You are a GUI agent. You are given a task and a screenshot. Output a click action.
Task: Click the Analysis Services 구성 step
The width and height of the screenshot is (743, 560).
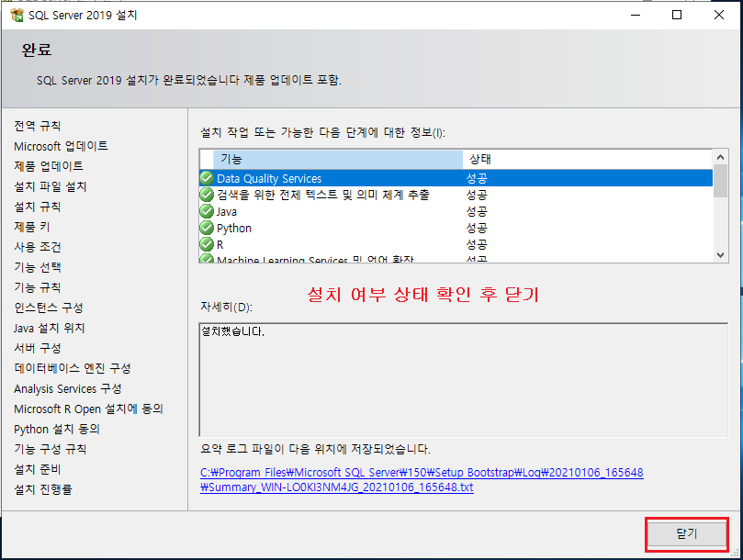68,388
